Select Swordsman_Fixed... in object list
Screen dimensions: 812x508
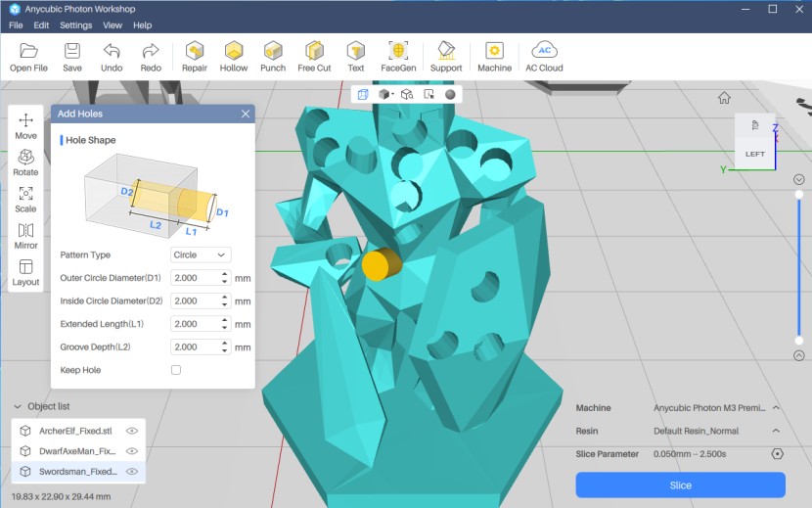click(x=78, y=472)
